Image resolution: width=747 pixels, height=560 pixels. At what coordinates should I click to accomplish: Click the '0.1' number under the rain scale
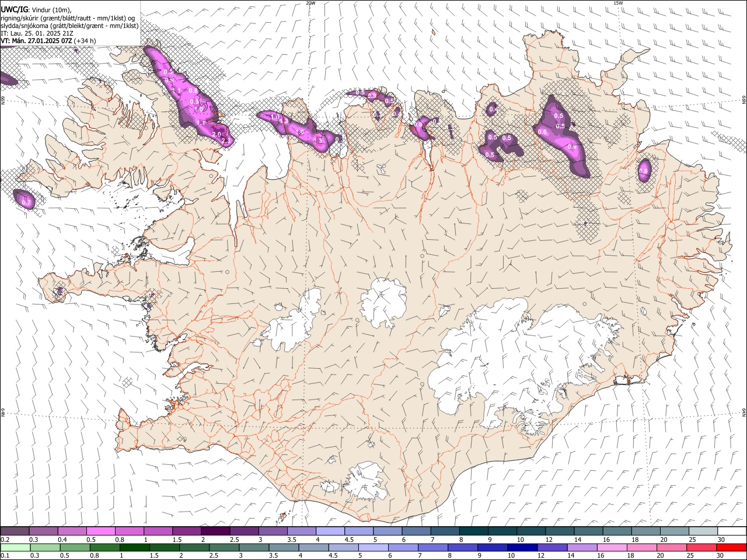coord(5,556)
